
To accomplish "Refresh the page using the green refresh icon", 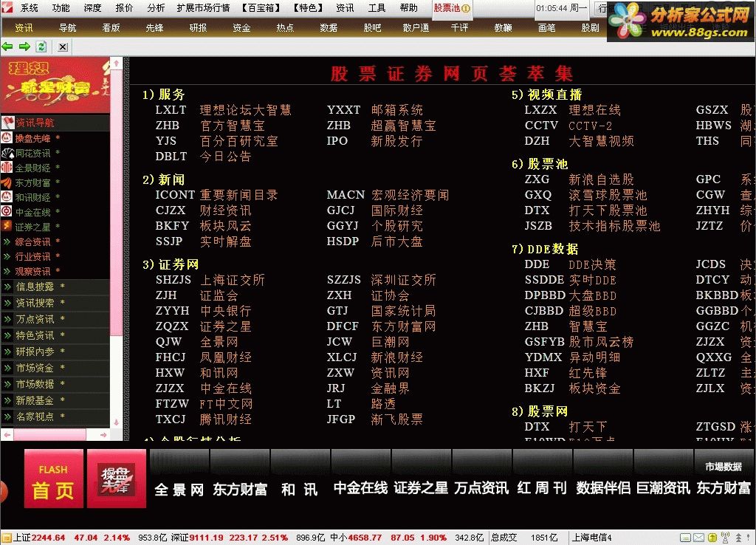I will point(41,47).
